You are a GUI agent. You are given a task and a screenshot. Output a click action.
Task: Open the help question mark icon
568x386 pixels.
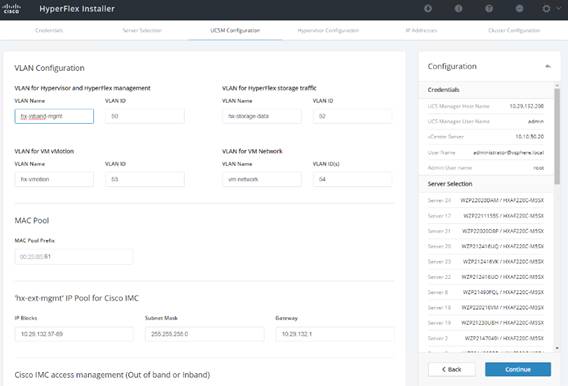click(489, 8)
